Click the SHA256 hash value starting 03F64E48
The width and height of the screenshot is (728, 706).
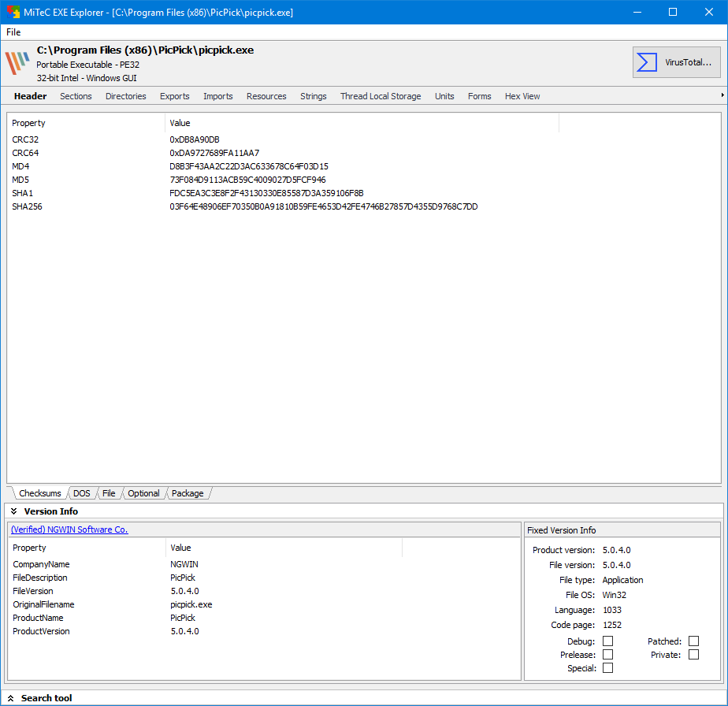point(324,206)
